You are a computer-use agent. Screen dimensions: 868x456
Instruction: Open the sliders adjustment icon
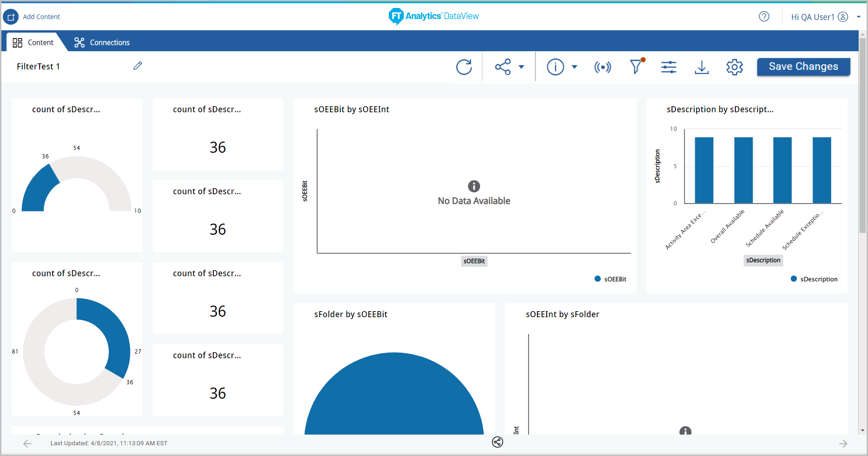669,67
